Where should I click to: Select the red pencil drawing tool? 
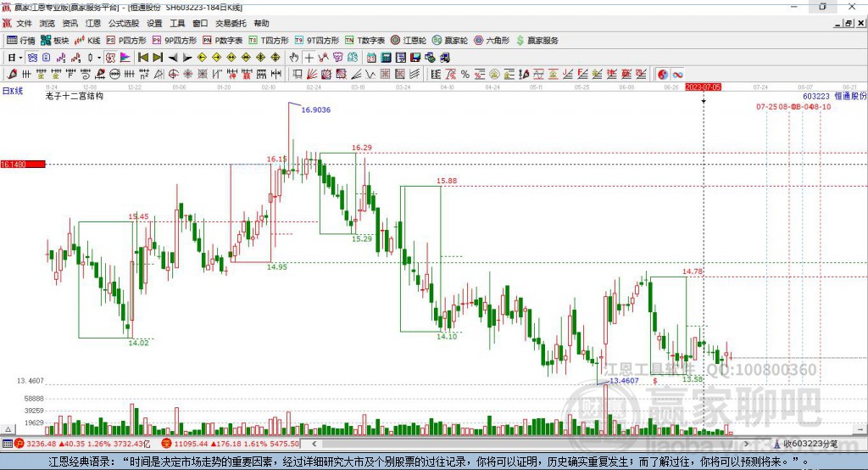pyautogui.click(x=12, y=75)
